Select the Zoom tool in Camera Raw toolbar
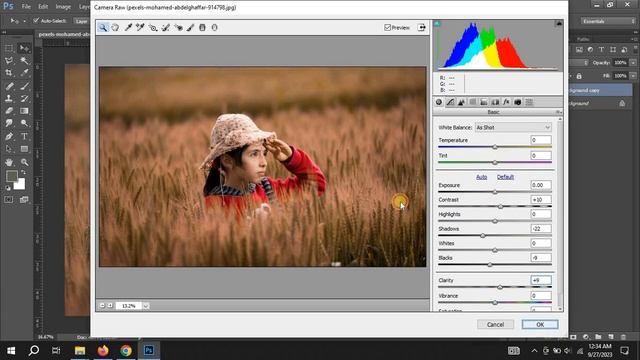This screenshot has width=640, height=360. 103,27
